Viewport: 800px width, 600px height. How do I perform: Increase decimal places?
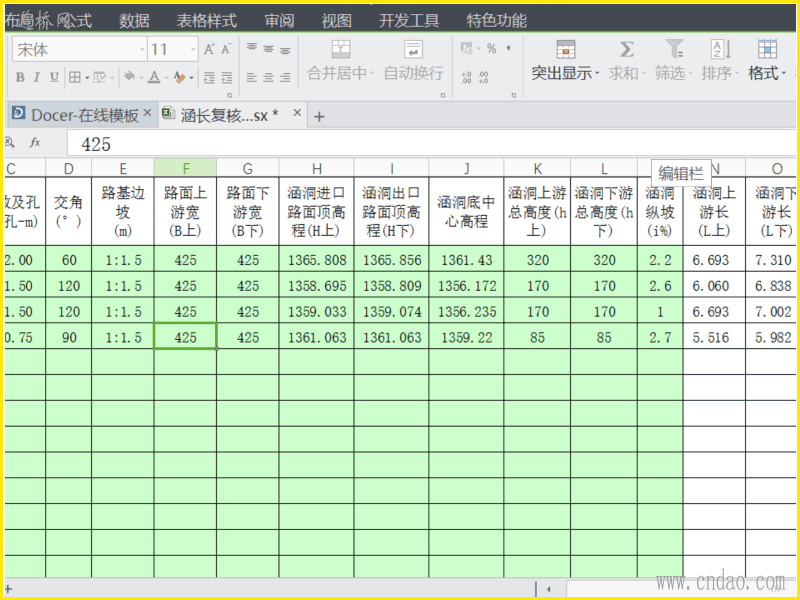pos(466,78)
